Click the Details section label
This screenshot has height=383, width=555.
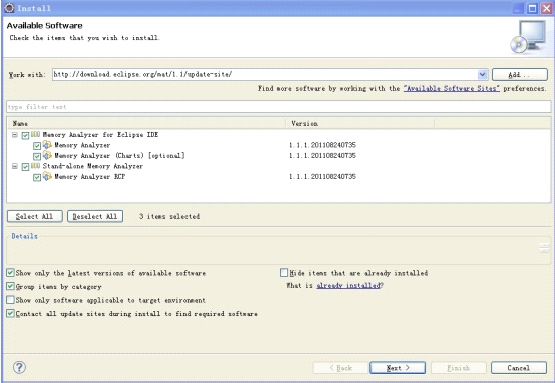[x=24, y=236]
